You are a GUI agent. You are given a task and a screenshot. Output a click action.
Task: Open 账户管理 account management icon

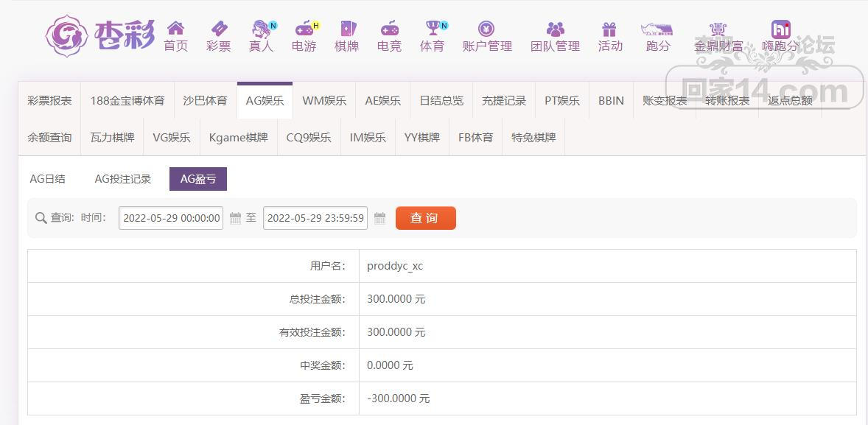[x=486, y=29]
